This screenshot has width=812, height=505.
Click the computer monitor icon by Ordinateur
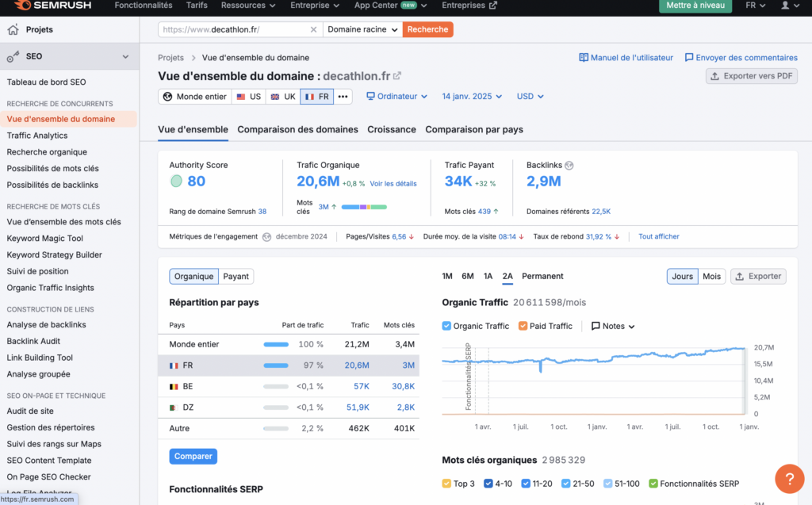370,97
